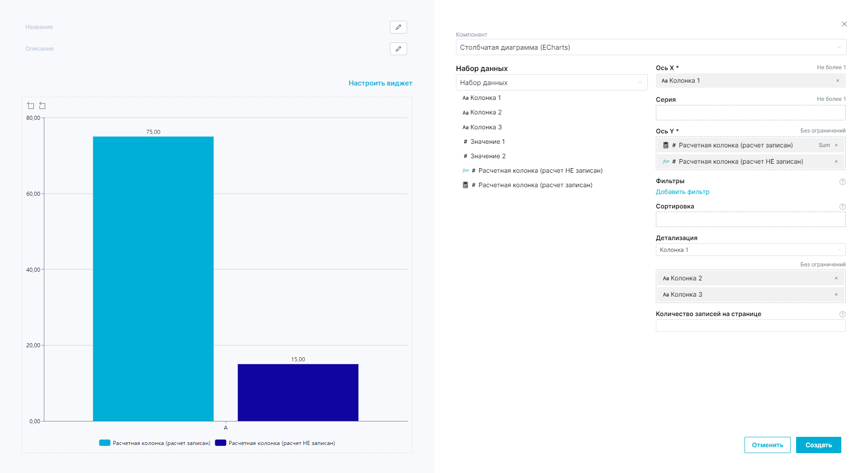Expand the Набор данных dropdown
The width and height of the screenshot is (868, 473).
point(551,83)
